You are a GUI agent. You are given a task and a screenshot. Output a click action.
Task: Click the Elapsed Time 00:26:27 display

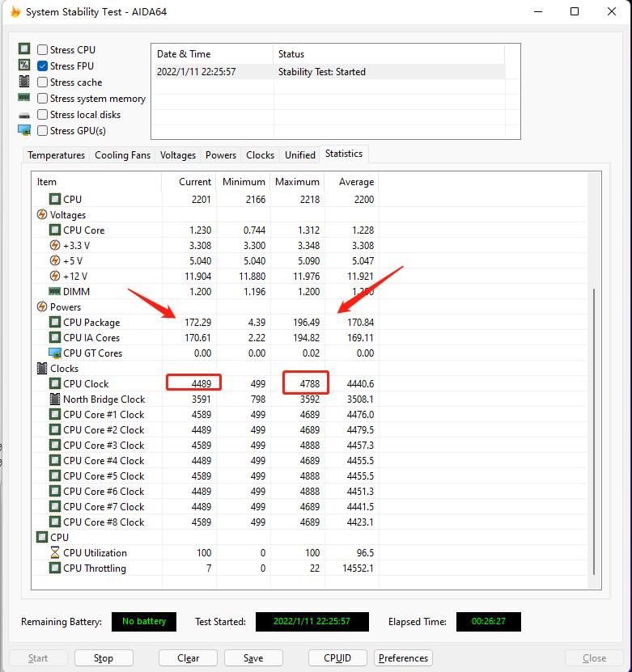pyautogui.click(x=489, y=621)
